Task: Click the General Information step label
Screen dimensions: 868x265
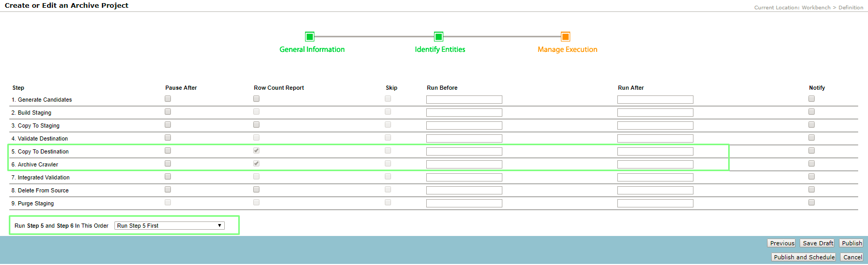Action: [312, 49]
